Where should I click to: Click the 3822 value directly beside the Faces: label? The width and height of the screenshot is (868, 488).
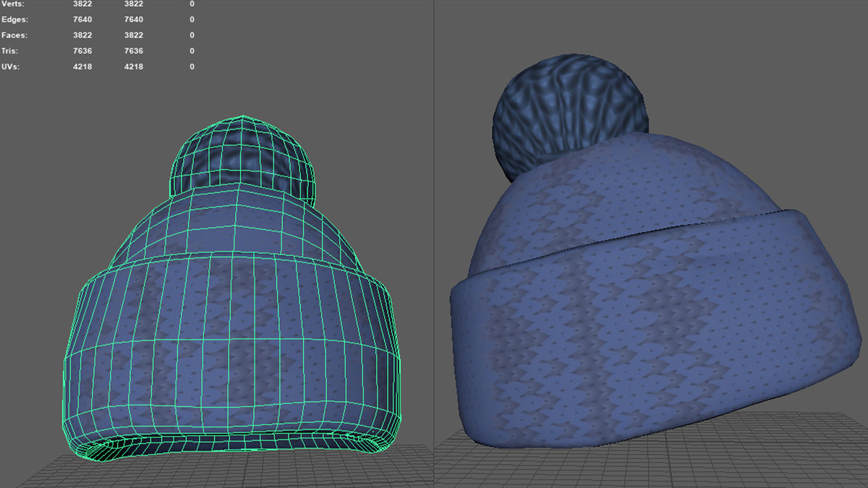point(82,35)
